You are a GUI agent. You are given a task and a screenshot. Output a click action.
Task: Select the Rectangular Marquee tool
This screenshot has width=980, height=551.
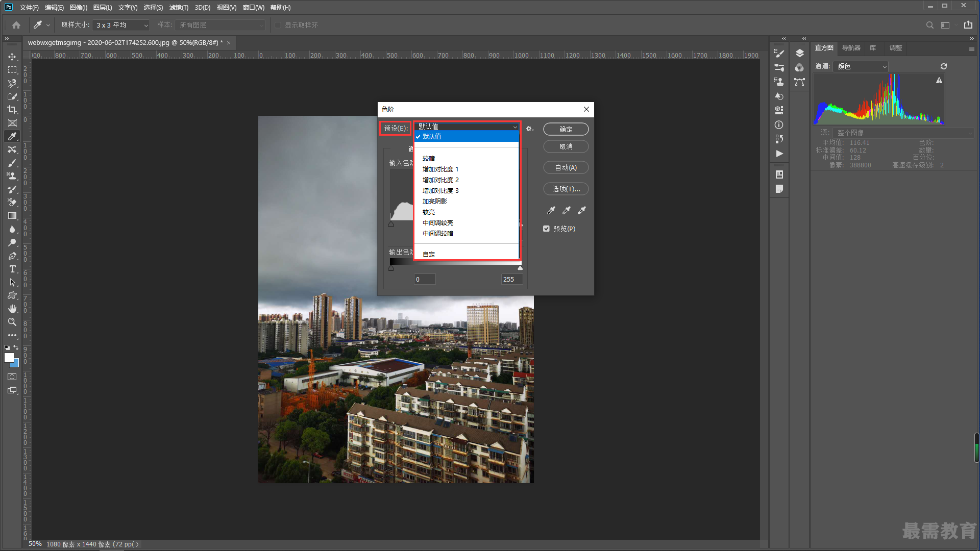(x=12, y=70)
